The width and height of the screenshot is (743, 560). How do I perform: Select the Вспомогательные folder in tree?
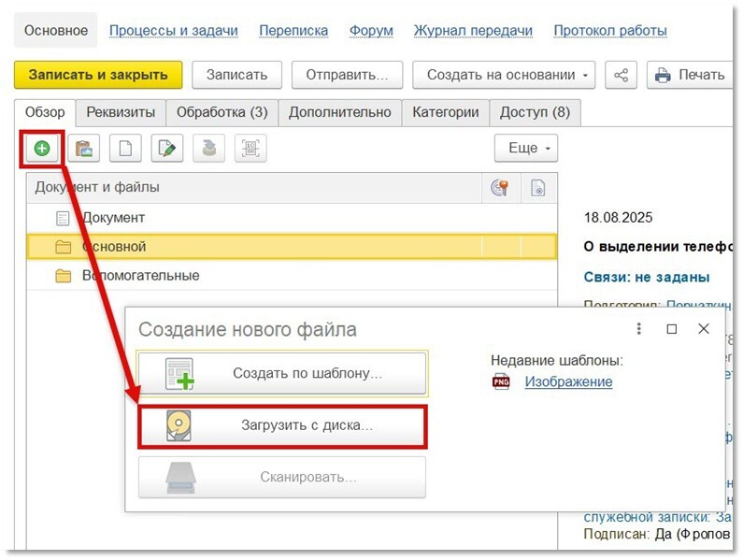click(x=140, y=276)
